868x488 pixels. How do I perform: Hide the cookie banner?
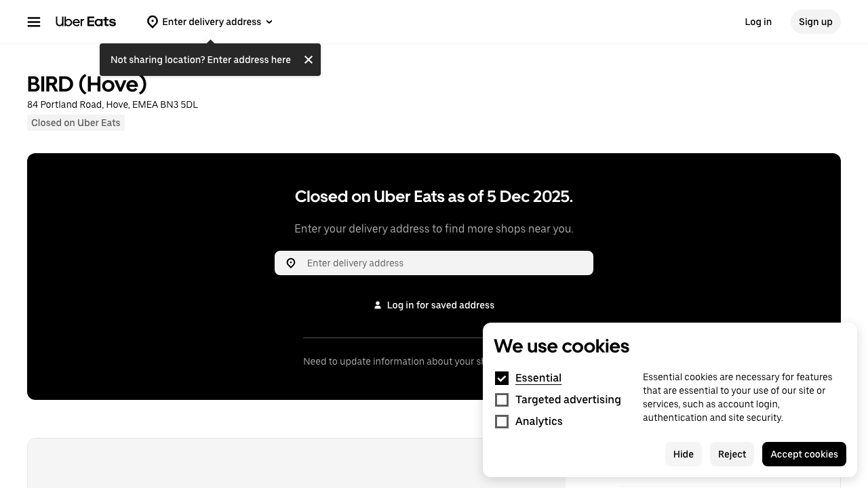(683, 454)
